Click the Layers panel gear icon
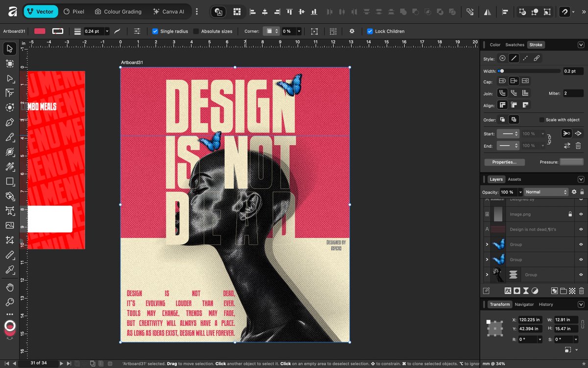The image size is (588, 368). click(x=574, y=192)
